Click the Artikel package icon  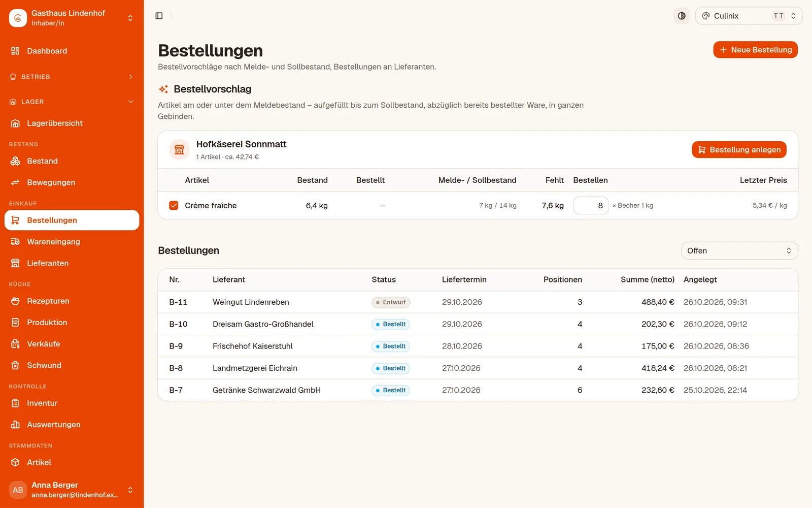tap(15, 462)
